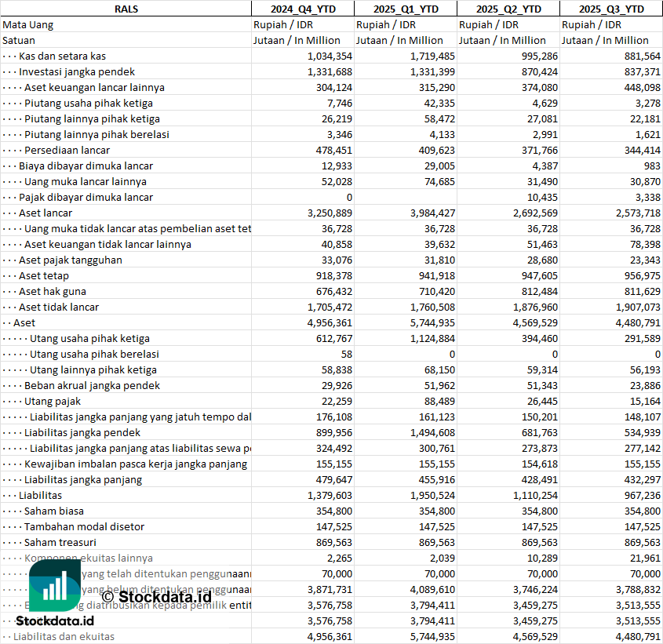Click Liabilitas dan ekuitas value 5,744,935
Viewport: 663px width, 644px height.
pyautogui.click(x=432, y=635)
